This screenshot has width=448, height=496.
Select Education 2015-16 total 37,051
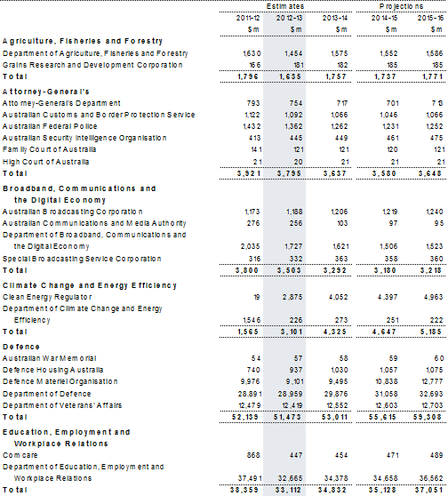pyautogui.click(x=428, y=490)
